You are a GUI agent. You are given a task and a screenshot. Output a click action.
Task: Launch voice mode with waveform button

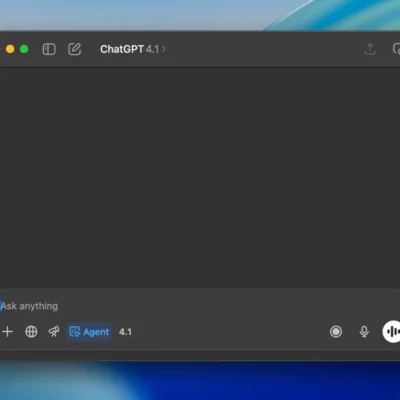click(391, 332)
